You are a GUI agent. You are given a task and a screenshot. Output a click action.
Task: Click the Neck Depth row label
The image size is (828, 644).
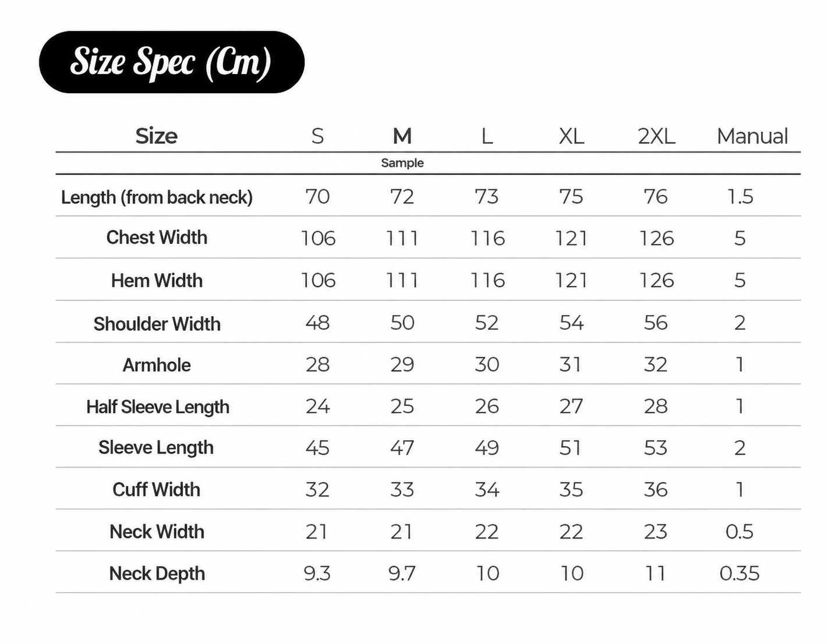pos(157,574)
